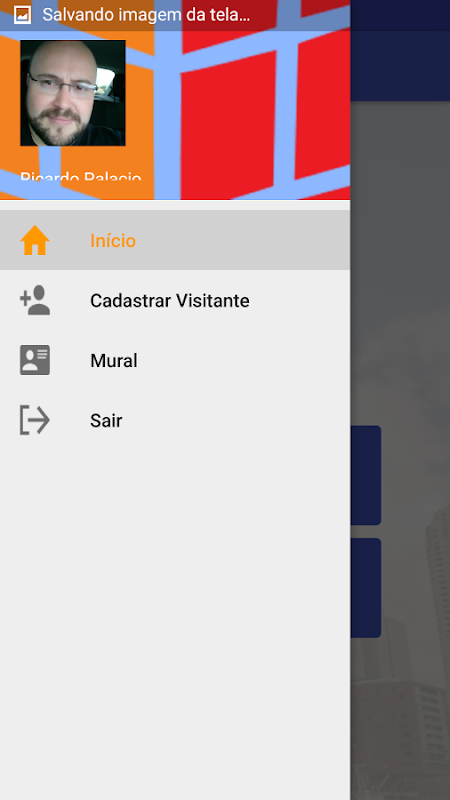Image resolution: width=450 pixels, height=800 pixels.
Task: Select the Início menu entry label
Action: point(113,241)
